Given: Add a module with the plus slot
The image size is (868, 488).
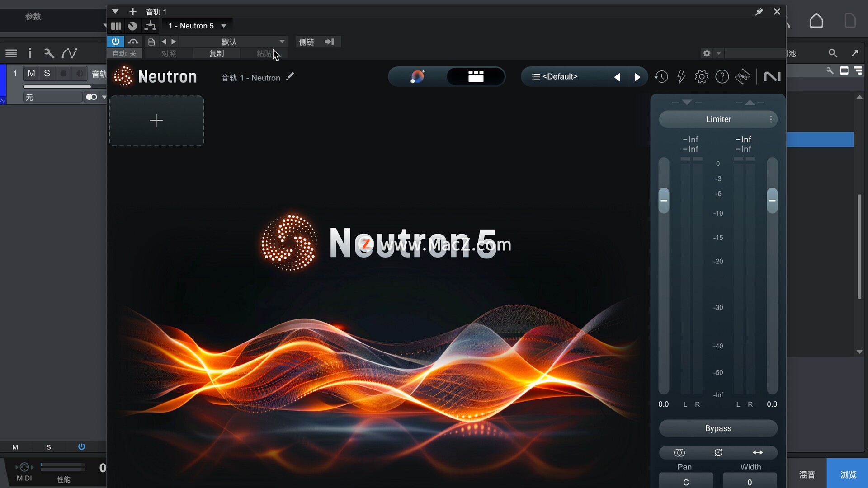Looking at the screenshot, I should (156, 121).
